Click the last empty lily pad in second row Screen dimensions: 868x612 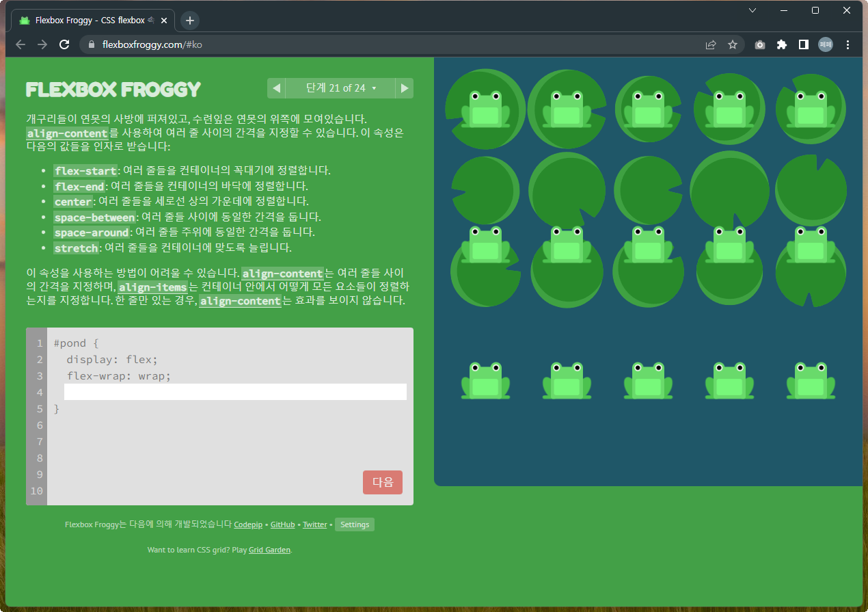(x=811, y=190)
